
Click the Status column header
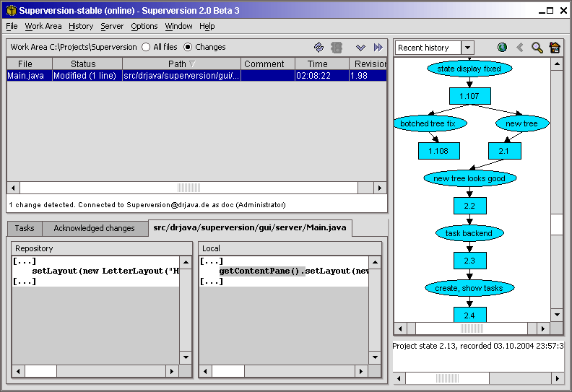pos(83,64)
